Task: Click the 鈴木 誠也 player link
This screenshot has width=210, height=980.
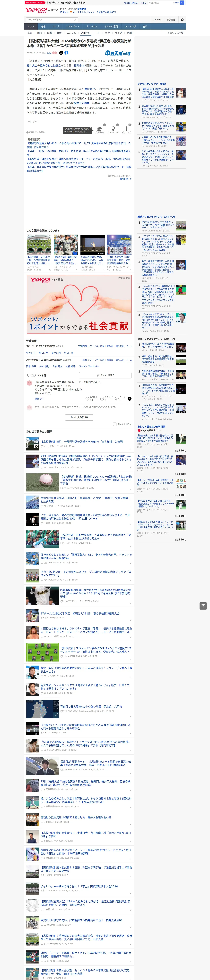Action: click(44, 366)
